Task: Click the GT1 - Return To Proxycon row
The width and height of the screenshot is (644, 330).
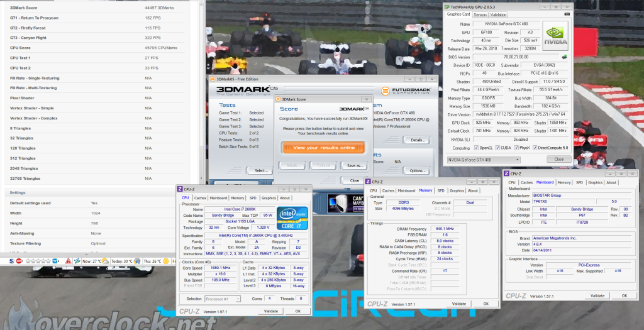Action: click(96, 18)
